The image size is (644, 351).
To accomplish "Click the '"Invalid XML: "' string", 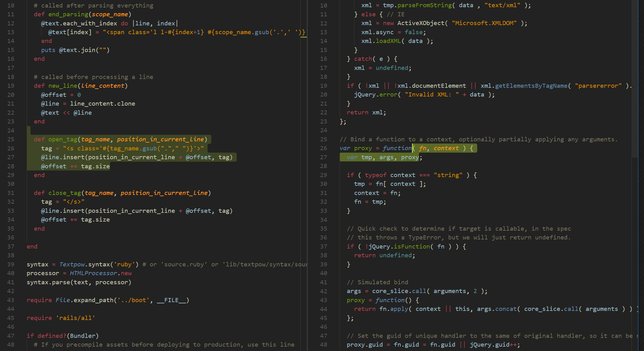I will [431, 94].
